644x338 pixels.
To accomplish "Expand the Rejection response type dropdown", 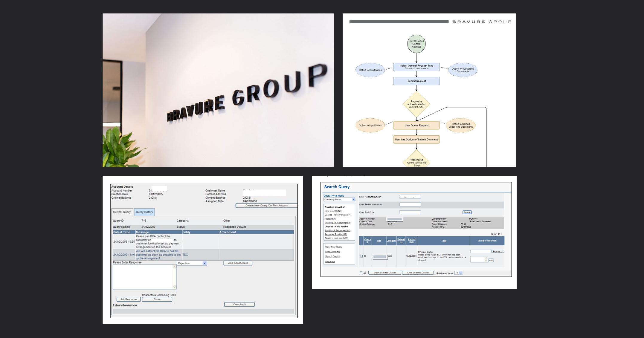I will pyautogui.click(x=205, y=263).
